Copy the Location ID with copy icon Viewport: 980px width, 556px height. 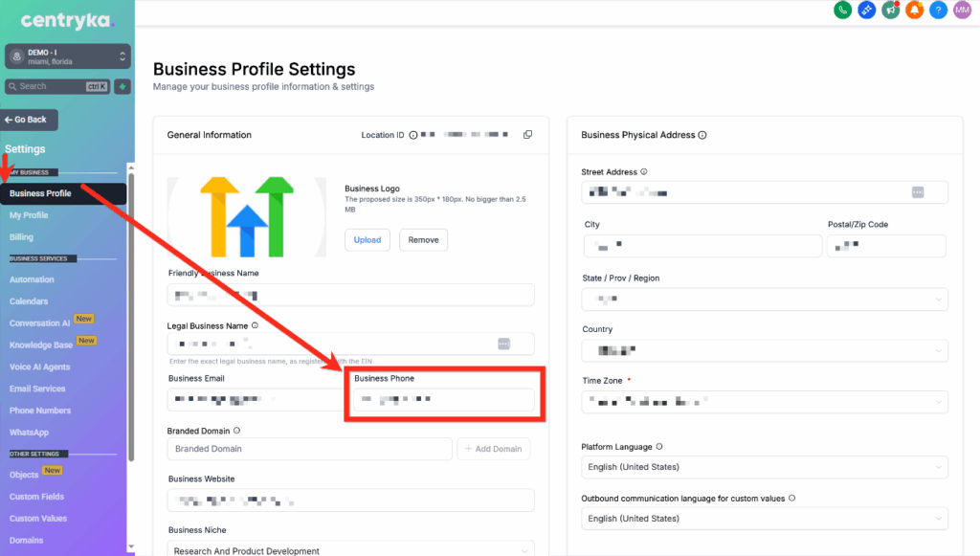pyautogui.click(x=527, y=135)
